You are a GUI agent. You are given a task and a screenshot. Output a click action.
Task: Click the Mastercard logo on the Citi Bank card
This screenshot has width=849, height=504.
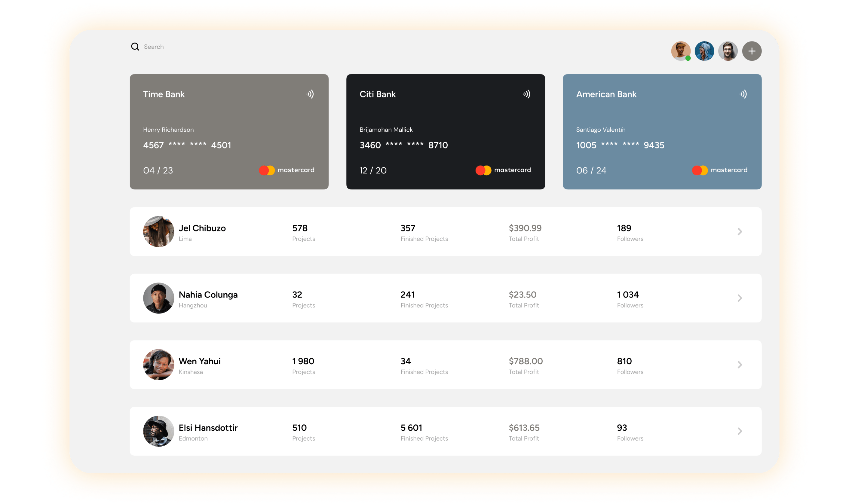503,170
